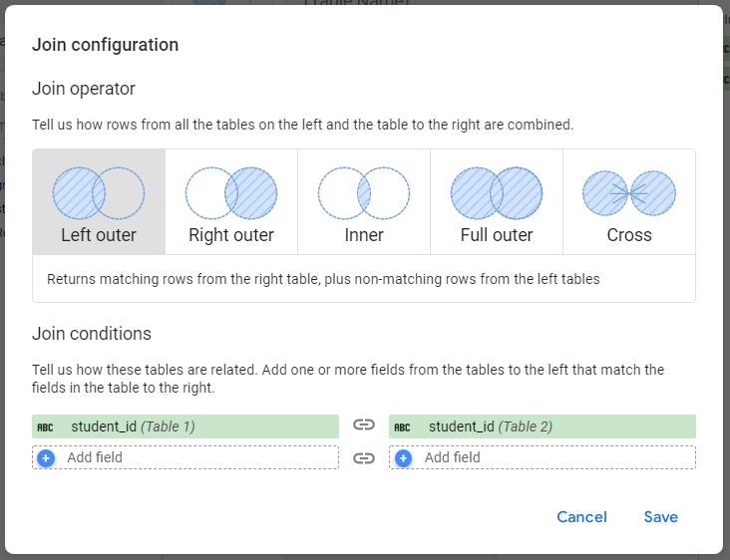Click the plus icon in left Add field

[46, 458]
